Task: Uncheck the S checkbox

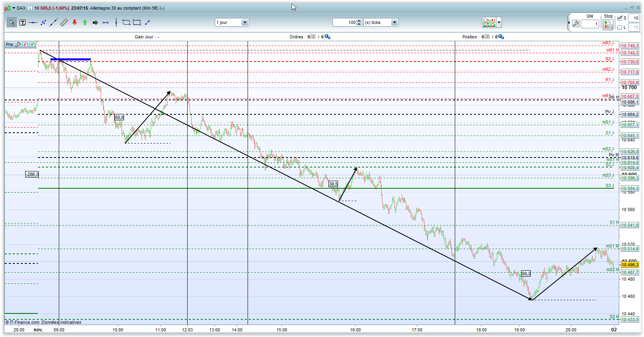Action: [x=620, y=18]
